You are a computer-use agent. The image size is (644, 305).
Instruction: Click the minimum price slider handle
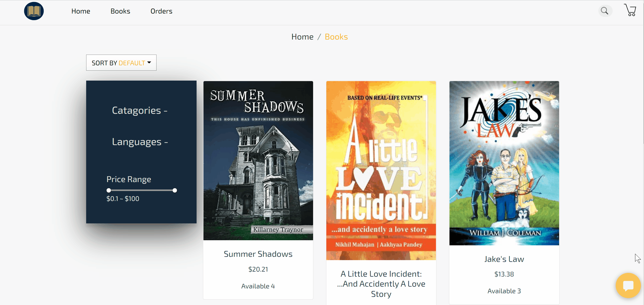pyautogui.click(x=109, y=190)
